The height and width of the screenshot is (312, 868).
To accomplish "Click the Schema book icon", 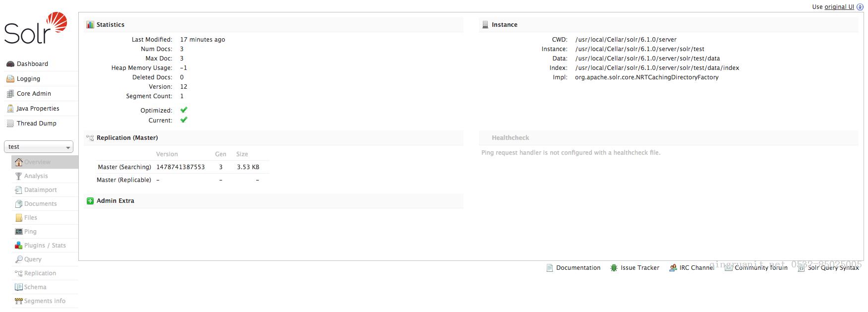I will pos(19,287).
